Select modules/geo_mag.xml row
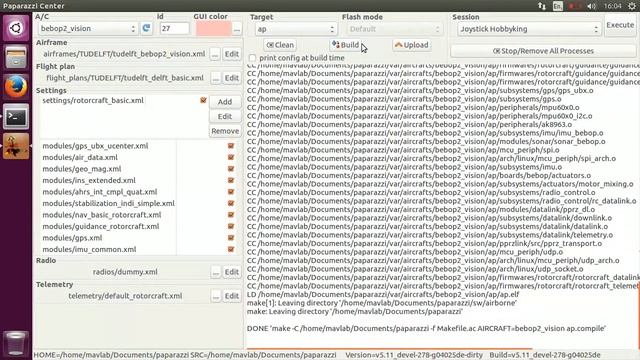This screenshot has height=360, width=640. point(138,169)
